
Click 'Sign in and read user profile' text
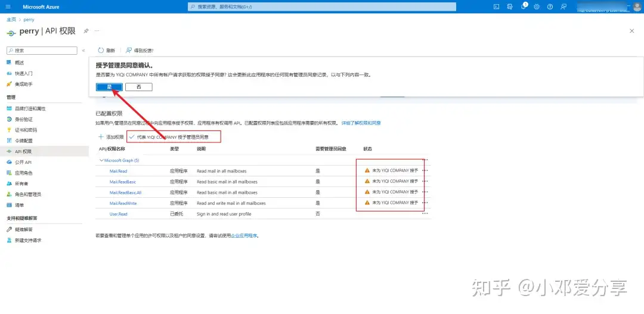pyautogui.click(x=224, y=214)
